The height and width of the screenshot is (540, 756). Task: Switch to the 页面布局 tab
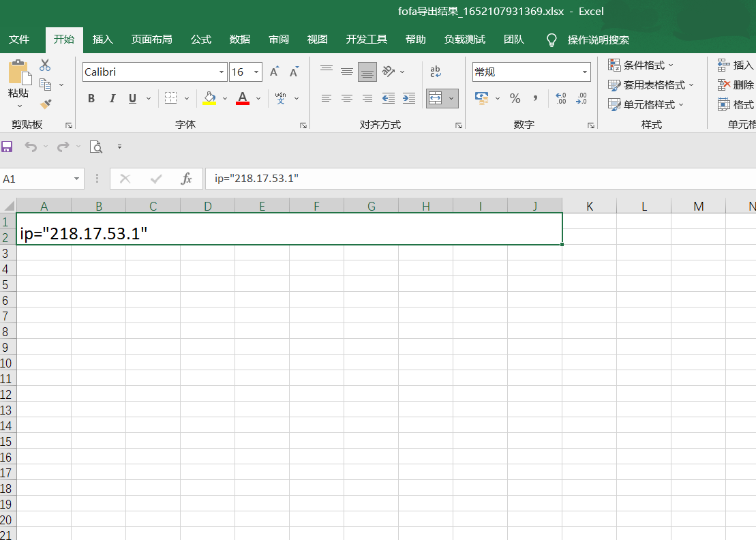[x=152, y=40]
